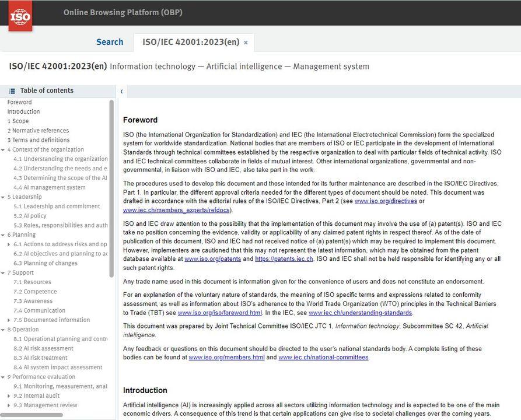Select the 8 Operation entry label
The width and height of the screenshot is (521, 420).
pyautogui.click(x=23, y=330)
